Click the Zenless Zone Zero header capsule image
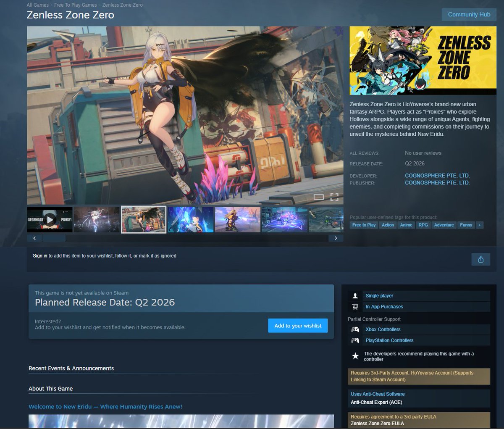 click(x=423, y=61)
